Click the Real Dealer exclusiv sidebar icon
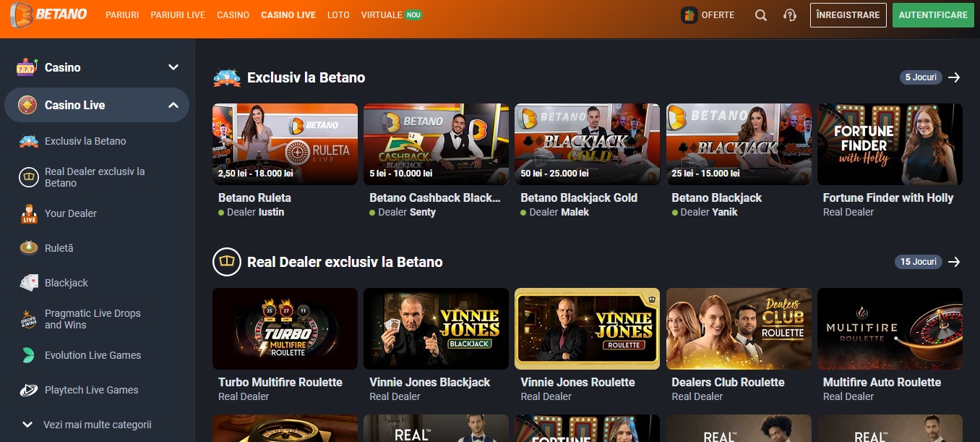 pyautogui.click(x=29, y=177)
